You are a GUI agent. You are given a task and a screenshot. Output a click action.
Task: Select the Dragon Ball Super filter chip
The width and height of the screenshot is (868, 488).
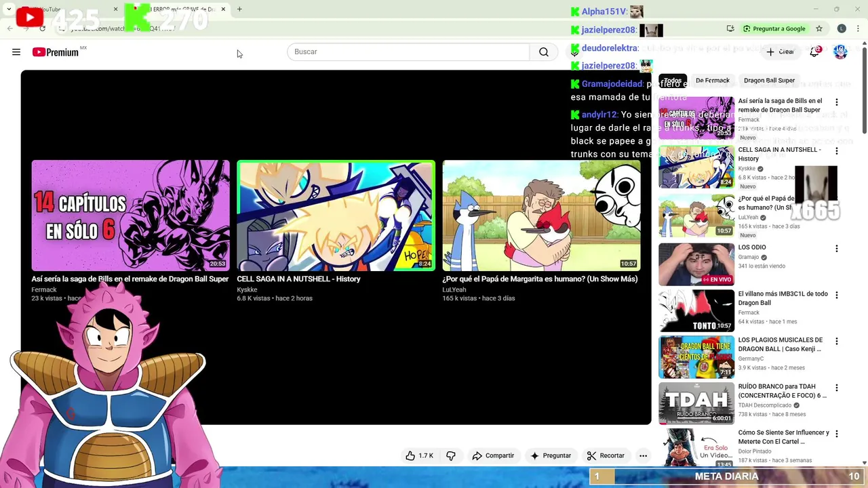pos(769,80)
